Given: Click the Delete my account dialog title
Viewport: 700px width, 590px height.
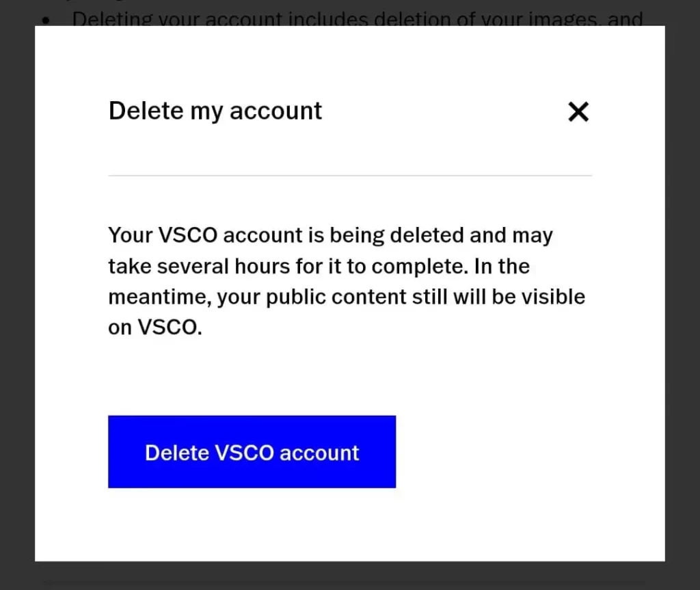Looking at the screenshot, I should point(215,110).
